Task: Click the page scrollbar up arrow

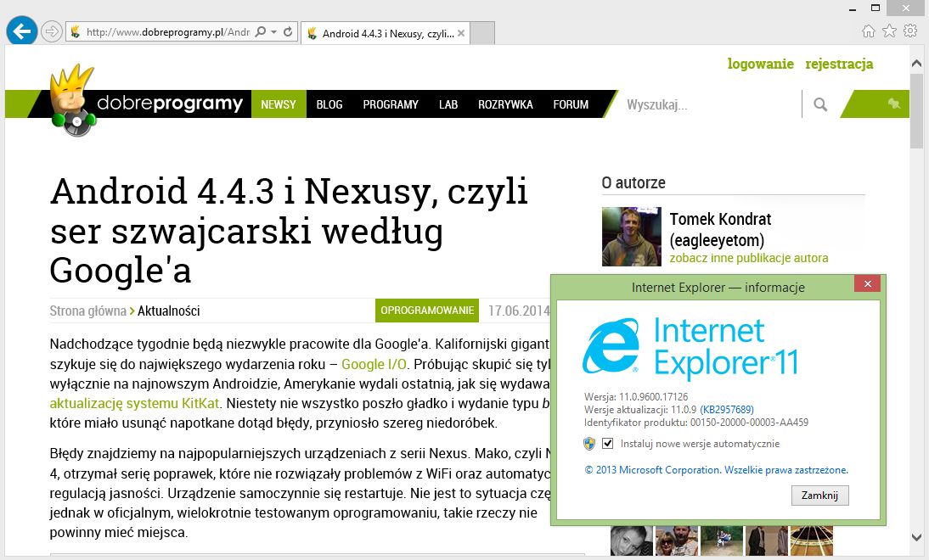Action: tap(916, 63)
